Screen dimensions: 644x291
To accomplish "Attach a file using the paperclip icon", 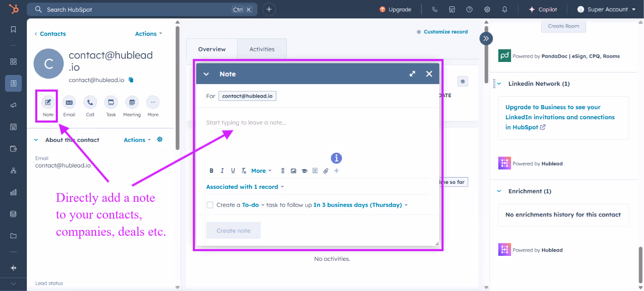I will click(326, 170).
